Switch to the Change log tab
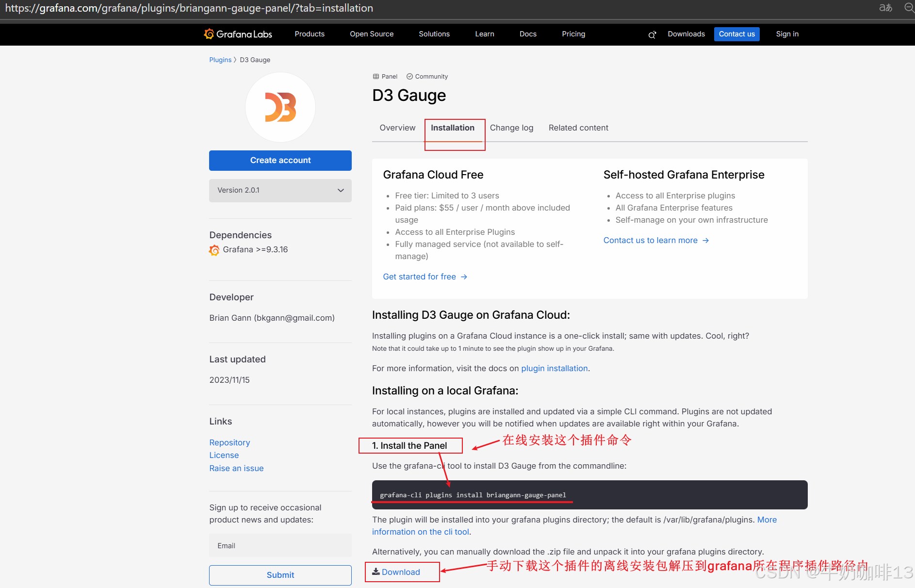 (511, 128)
